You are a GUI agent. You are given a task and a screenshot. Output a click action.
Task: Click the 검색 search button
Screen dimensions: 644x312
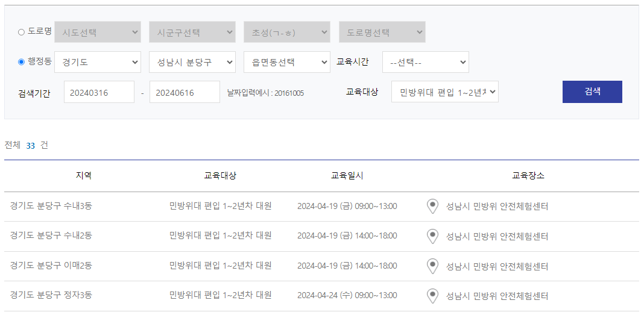point(592,92)
